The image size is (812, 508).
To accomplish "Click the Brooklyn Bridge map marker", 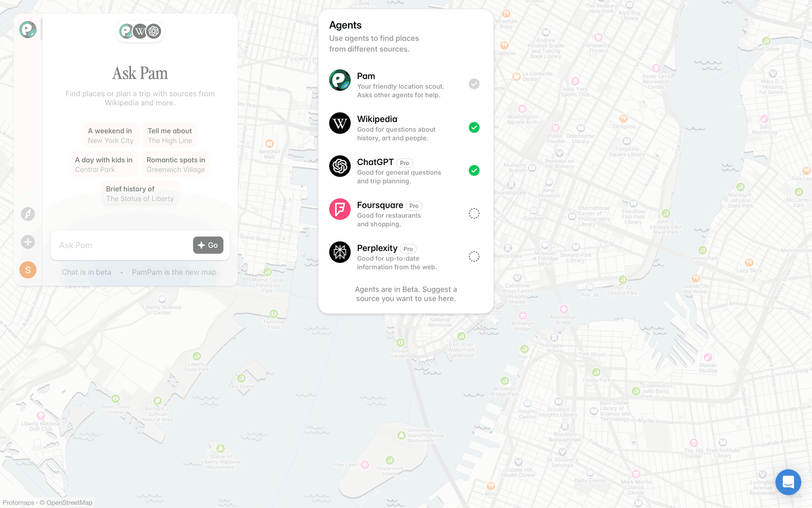I will (x=523, y=315).
